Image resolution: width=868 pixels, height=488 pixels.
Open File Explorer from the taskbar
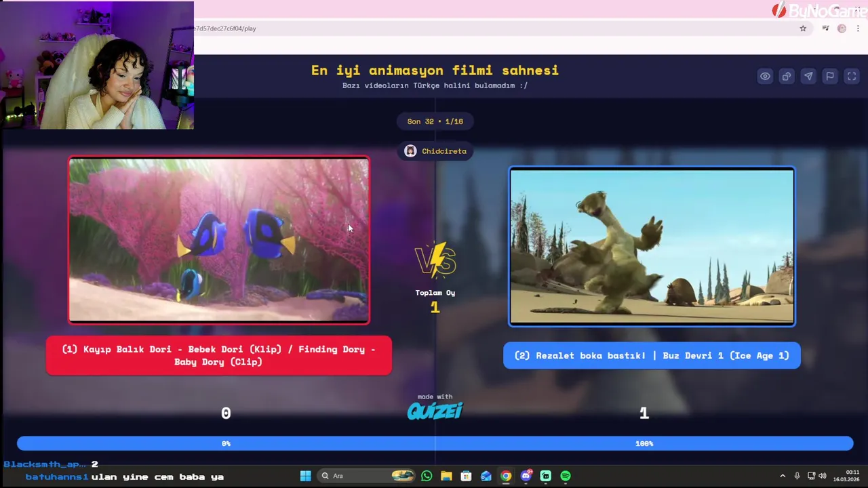[x=446, y=476]
